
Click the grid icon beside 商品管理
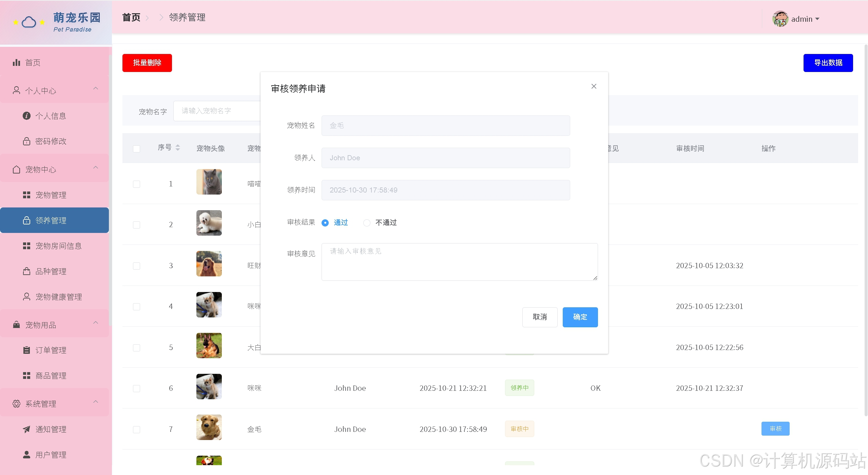tap(26, 376)
